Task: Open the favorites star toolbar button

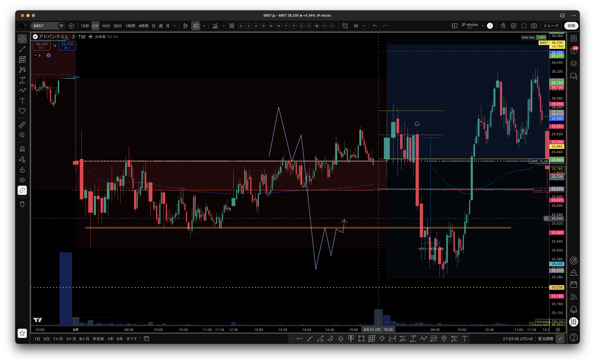Action: click(x=22, y=333)
